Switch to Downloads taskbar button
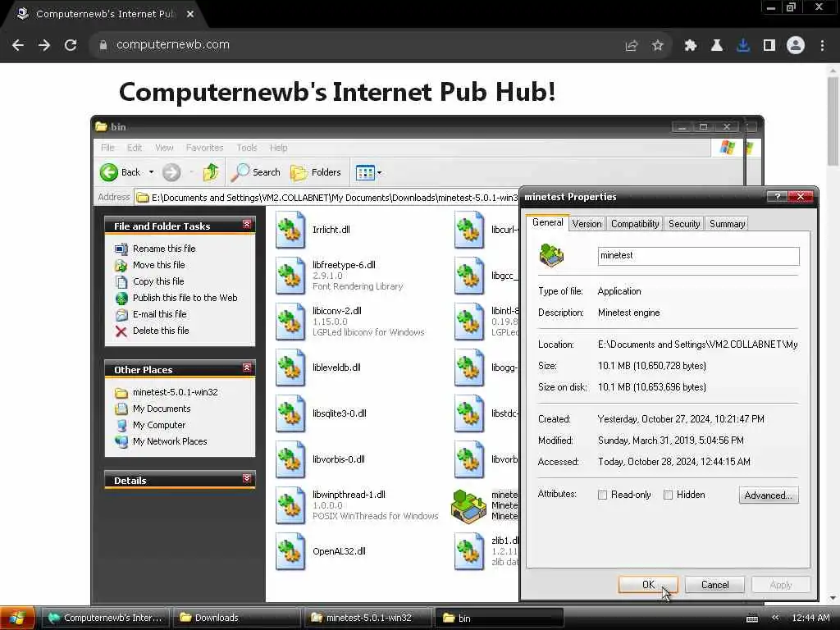 [x=235, y=619]
